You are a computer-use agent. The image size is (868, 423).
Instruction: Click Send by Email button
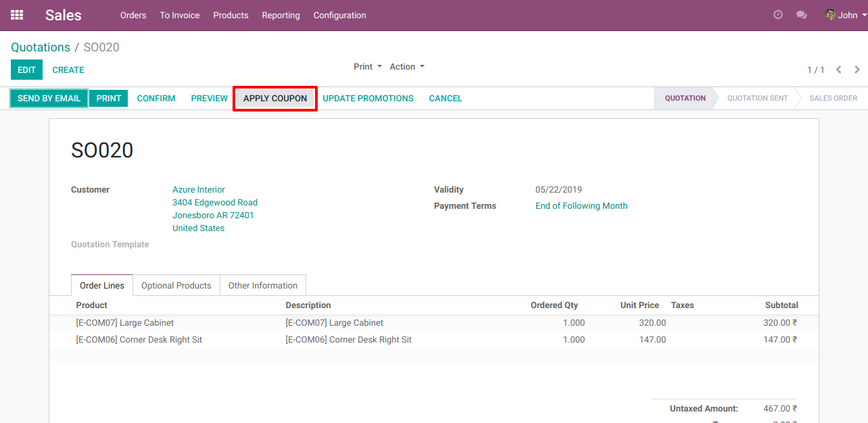(x=49, y=99)
